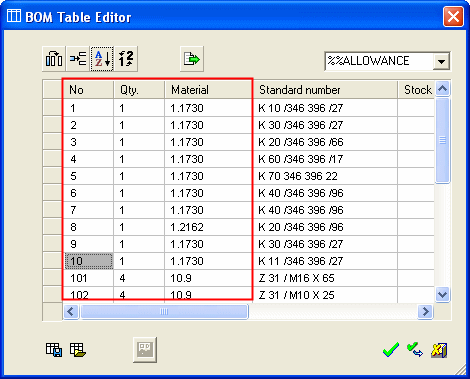This screenshot has width=470, height=379.
Task: Click the column layout icon in toolbar
Action: (x=54, y=59)
